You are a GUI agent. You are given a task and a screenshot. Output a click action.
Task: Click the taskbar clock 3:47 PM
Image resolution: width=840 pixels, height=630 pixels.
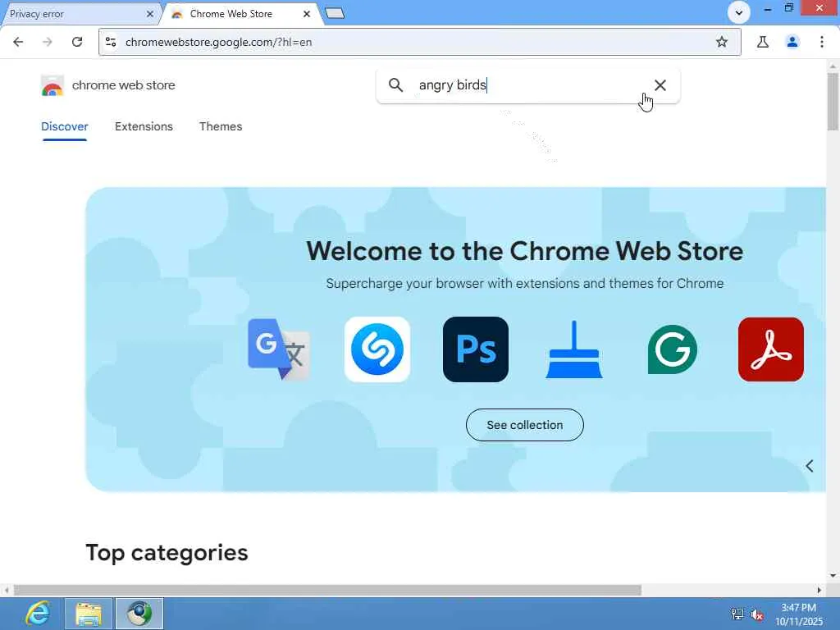click(x=798, y=608)
